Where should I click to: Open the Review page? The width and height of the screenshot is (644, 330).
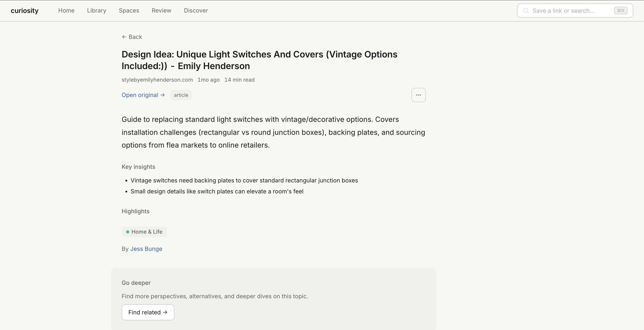pyautogui.click(x=161, y=11)
